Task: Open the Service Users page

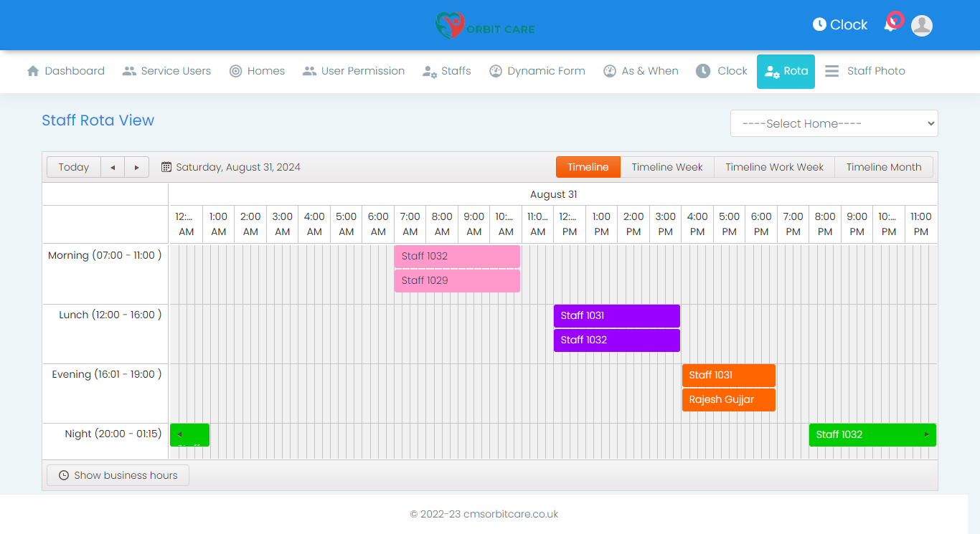Action: [166, 71]
